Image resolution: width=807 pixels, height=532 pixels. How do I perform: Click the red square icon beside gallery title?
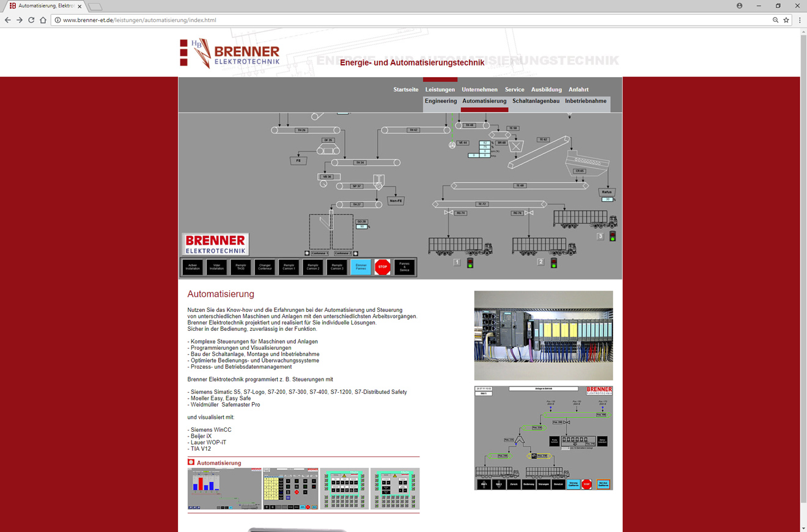coord(191,462)
